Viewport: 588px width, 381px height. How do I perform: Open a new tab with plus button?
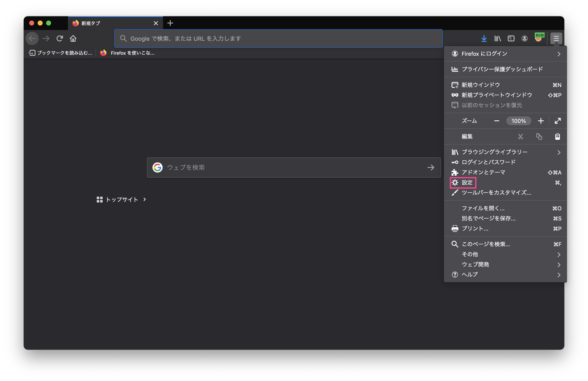pyautogui.click(x=170, y=23)
